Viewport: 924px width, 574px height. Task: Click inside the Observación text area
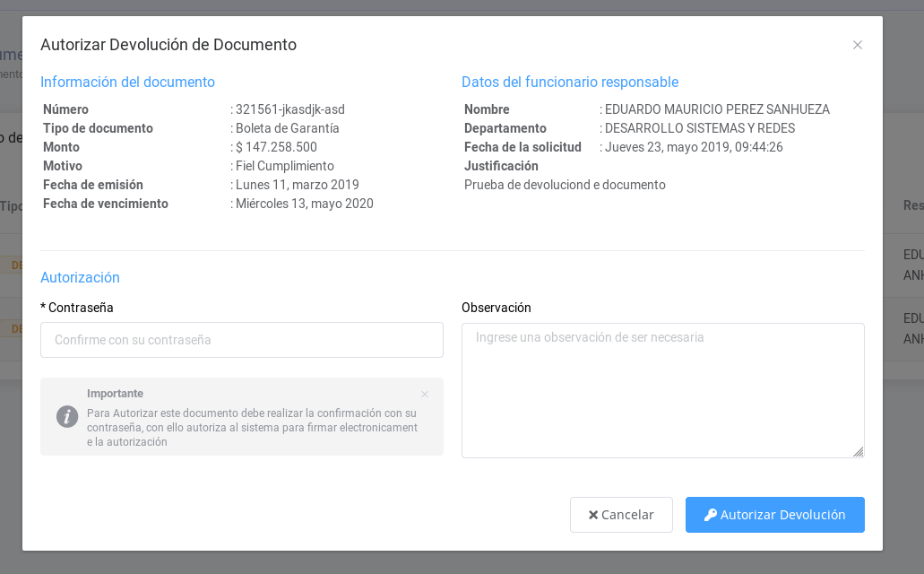click(662, 390)
